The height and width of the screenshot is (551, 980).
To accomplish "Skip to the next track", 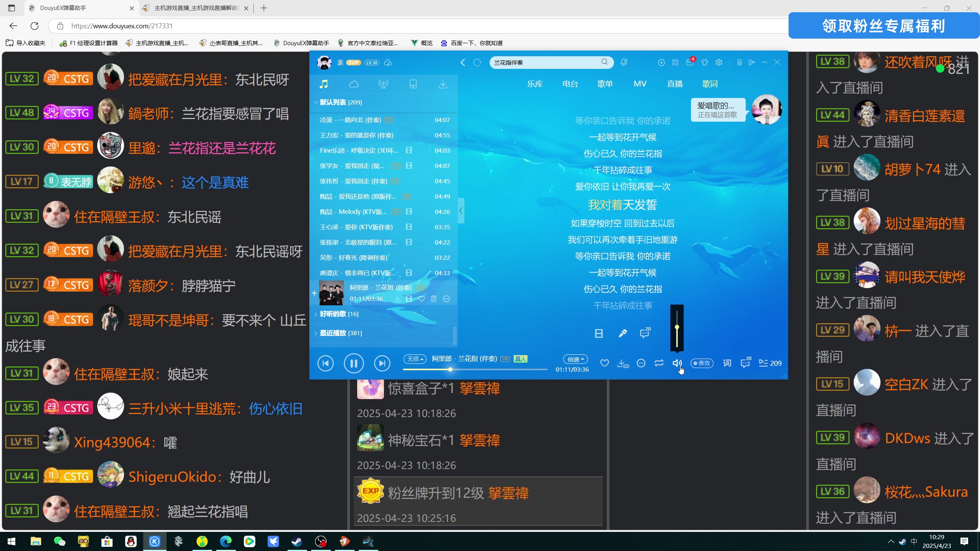I will click(x=382, y=363).
